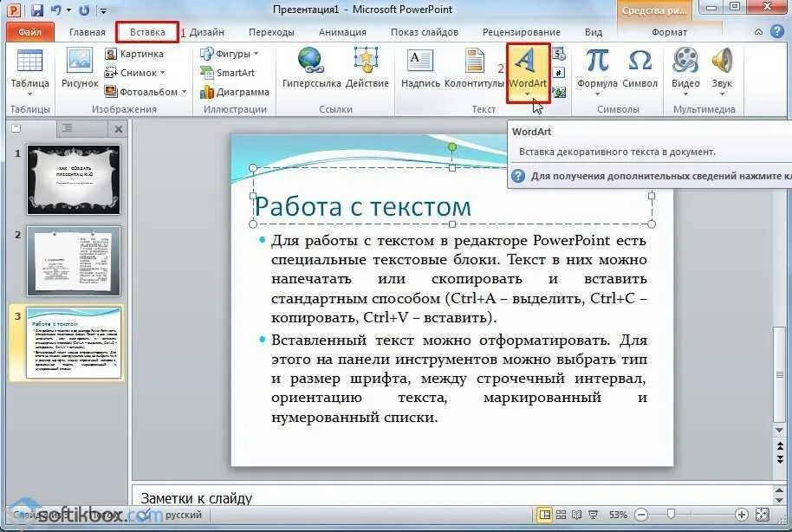792x532 pixels.
Task: Click vertical scrollbar of slide area
Action: point(780,373)
